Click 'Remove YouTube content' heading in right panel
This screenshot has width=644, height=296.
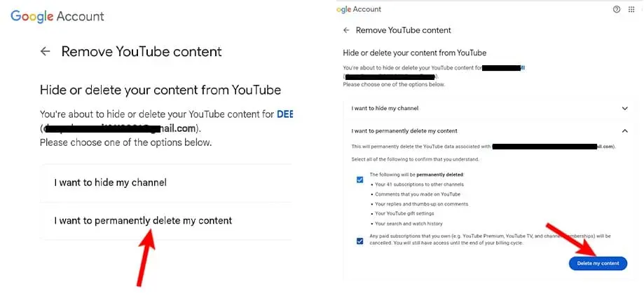404,30
